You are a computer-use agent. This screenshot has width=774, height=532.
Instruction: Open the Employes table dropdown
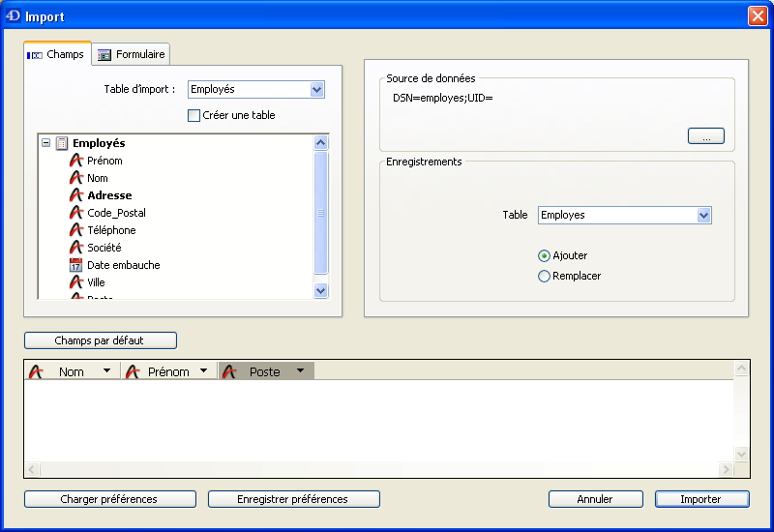tap(703, 215)
